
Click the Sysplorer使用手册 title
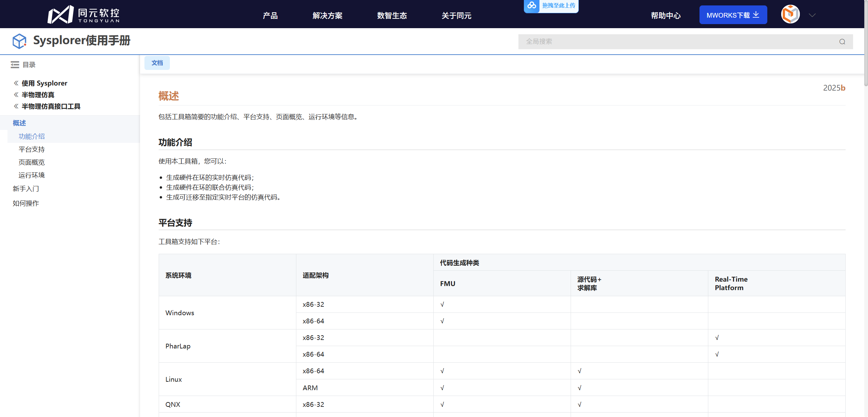click(x=82, y=40)
